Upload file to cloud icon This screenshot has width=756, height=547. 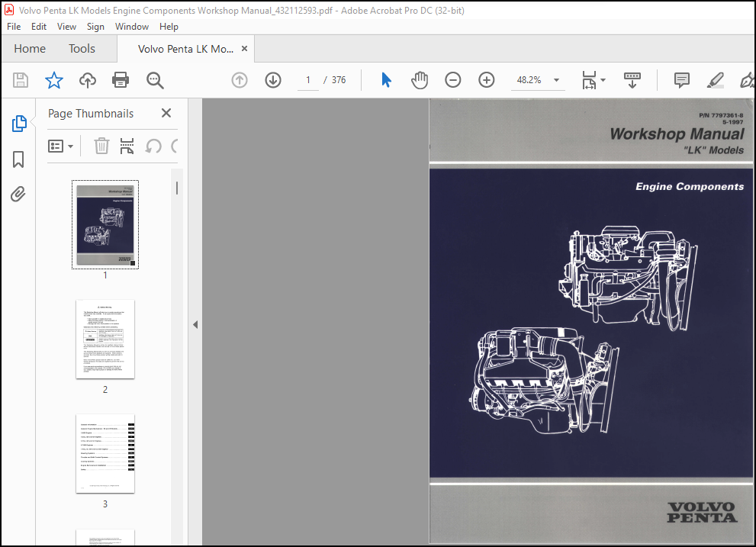87,80
